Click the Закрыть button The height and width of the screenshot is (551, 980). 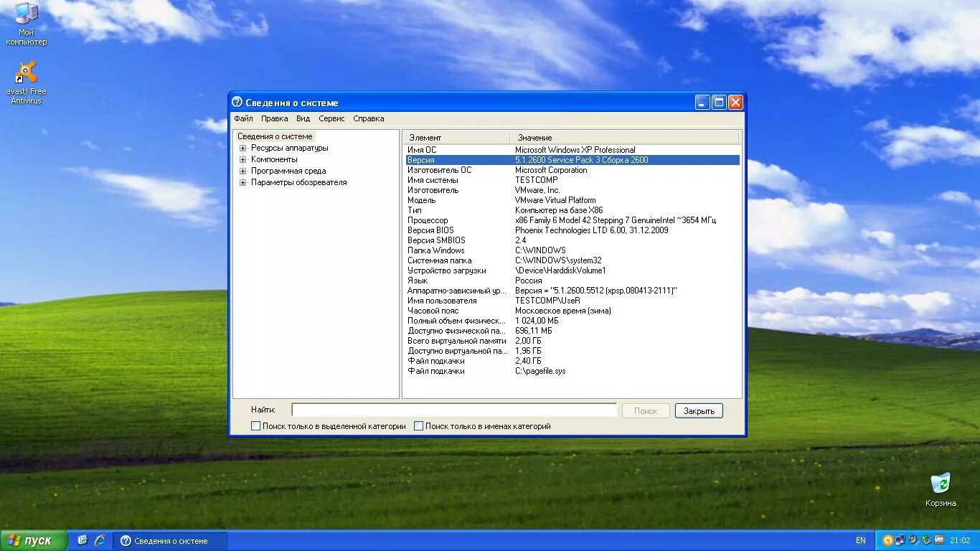tap(699, 411)
